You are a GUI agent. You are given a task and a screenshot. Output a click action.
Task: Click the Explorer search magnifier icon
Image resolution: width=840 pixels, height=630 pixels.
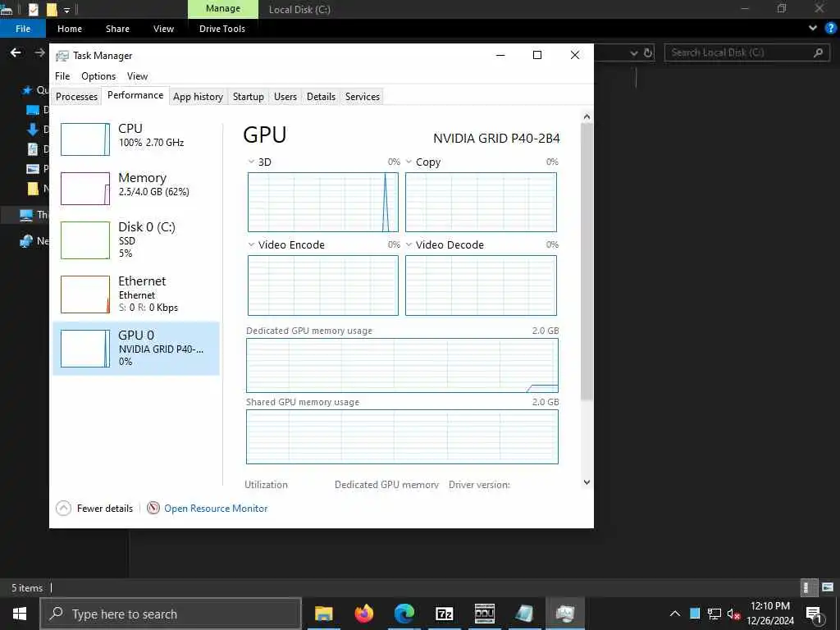818,52
